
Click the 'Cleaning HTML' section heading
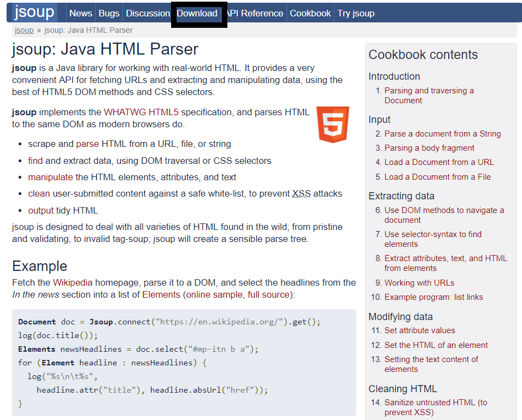coord(403,388)
